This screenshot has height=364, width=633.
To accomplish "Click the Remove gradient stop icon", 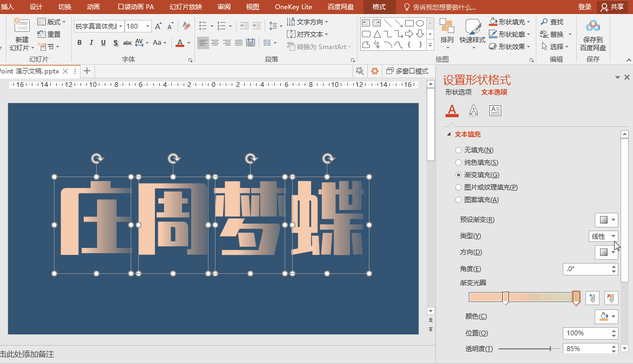I will 611,298.
